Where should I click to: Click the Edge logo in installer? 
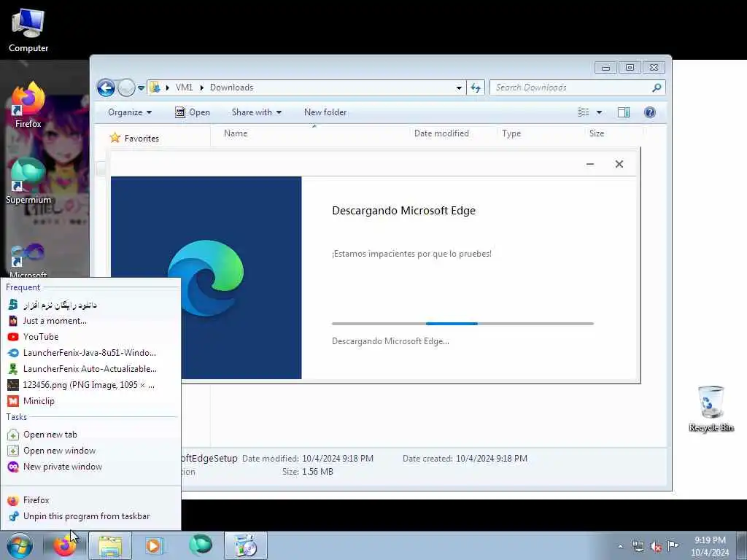point(206,278)
